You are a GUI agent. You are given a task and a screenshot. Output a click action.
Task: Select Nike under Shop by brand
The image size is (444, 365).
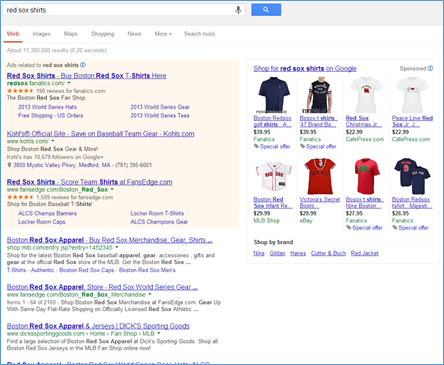[259, 253]
